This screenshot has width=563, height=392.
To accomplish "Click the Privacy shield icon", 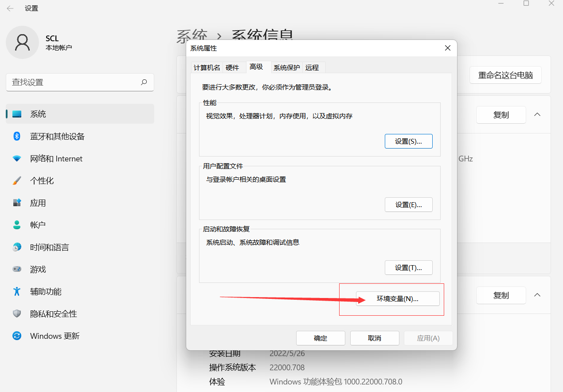I will tap(17, 314).
